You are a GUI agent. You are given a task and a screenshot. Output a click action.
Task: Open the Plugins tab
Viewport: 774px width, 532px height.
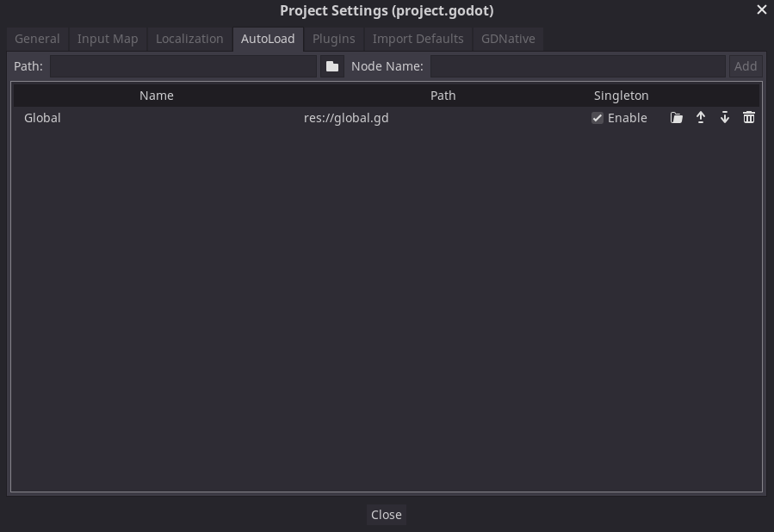click(x=334, y=39)
